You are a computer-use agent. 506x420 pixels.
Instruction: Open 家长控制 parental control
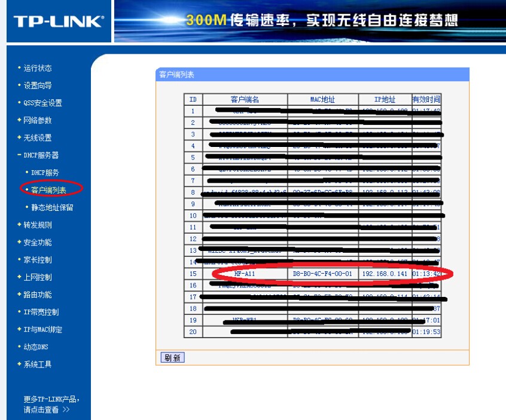[38, 260]
